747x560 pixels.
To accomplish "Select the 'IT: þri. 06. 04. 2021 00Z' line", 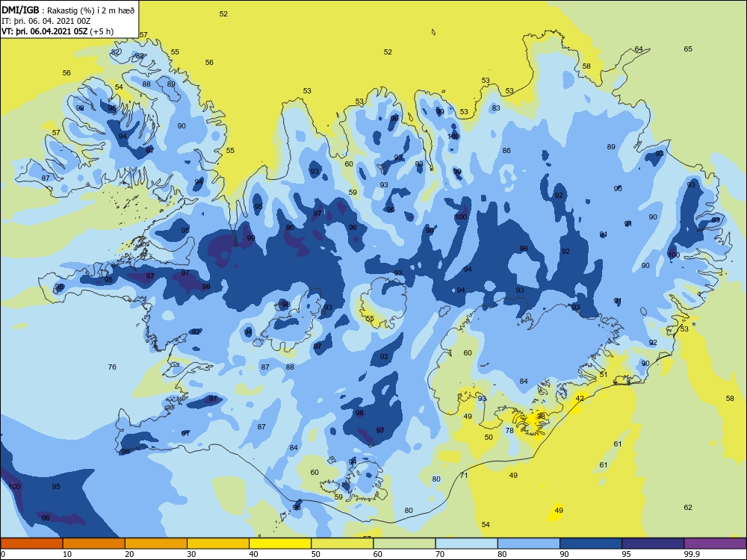I will (x=46, y=22).
